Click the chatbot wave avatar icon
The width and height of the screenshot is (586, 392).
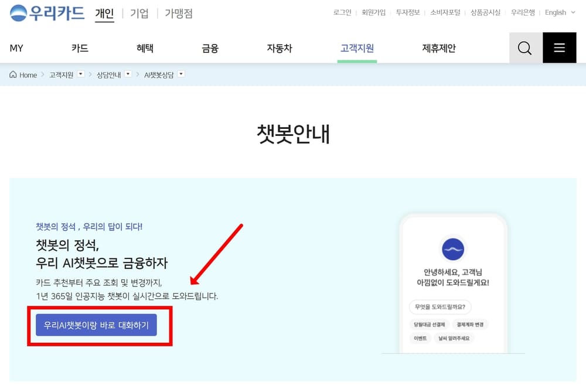point(453,249)
